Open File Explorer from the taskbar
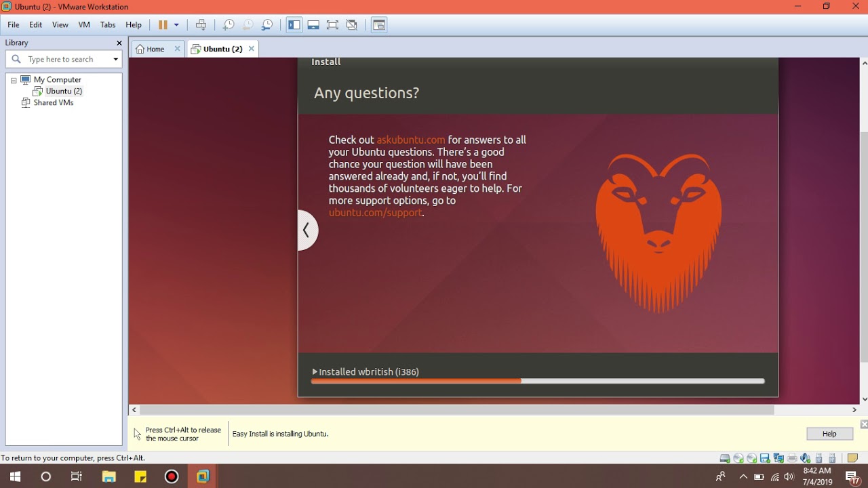The image size is (868, 488). (108, 476)
